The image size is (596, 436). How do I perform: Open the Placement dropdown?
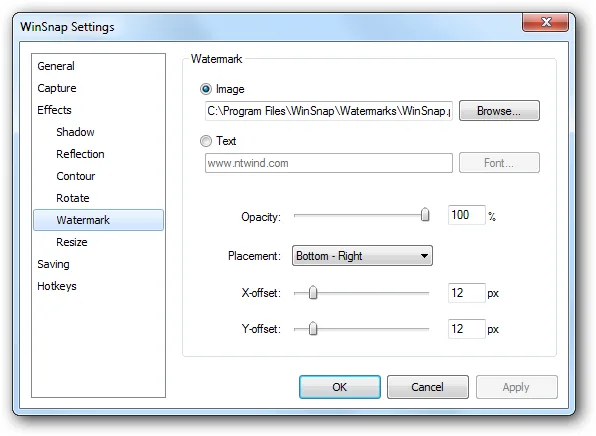[x=362, y=256]
